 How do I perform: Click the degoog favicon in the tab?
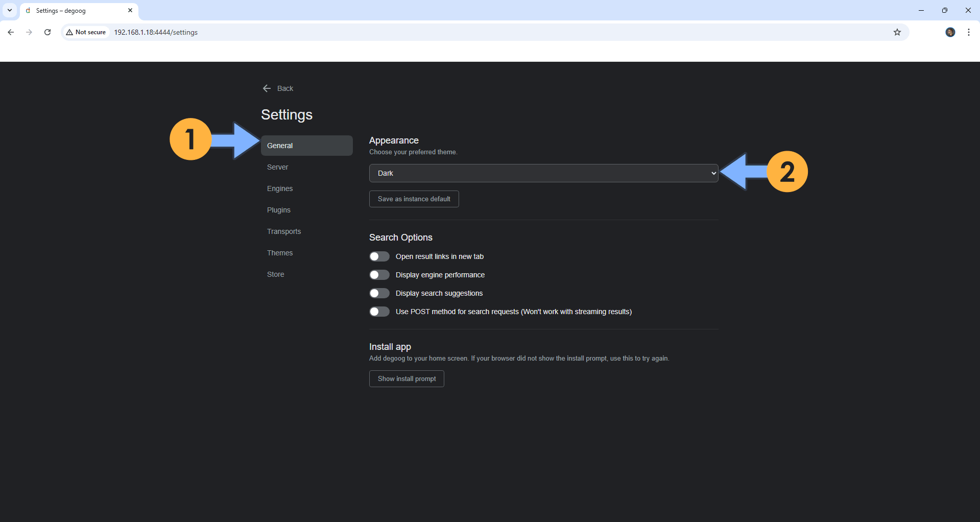(28, 10)
